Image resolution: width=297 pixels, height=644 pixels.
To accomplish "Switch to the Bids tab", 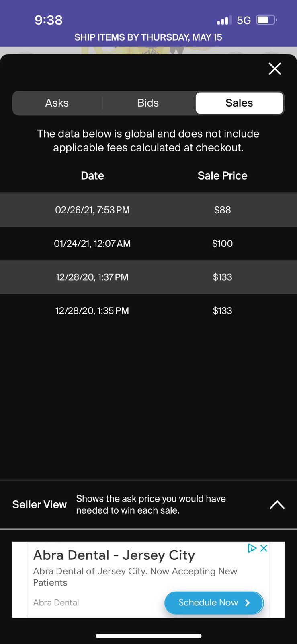I will (x=148, y=103).
